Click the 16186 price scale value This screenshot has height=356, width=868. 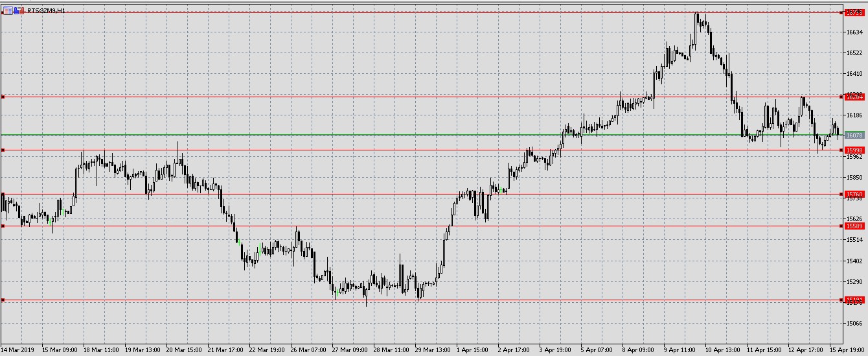[x=854, y=115]
